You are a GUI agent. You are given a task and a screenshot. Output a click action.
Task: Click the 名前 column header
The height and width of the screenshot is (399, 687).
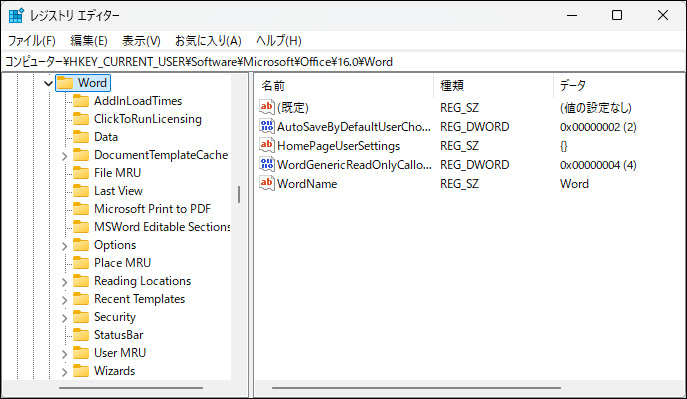click(x=344, y=85)
